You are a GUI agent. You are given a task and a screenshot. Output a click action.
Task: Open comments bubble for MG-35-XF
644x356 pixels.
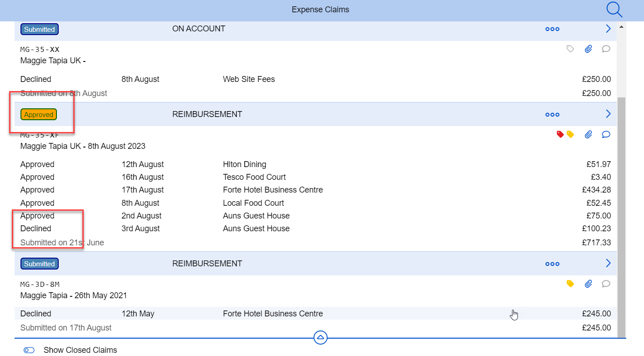[606, 134]
